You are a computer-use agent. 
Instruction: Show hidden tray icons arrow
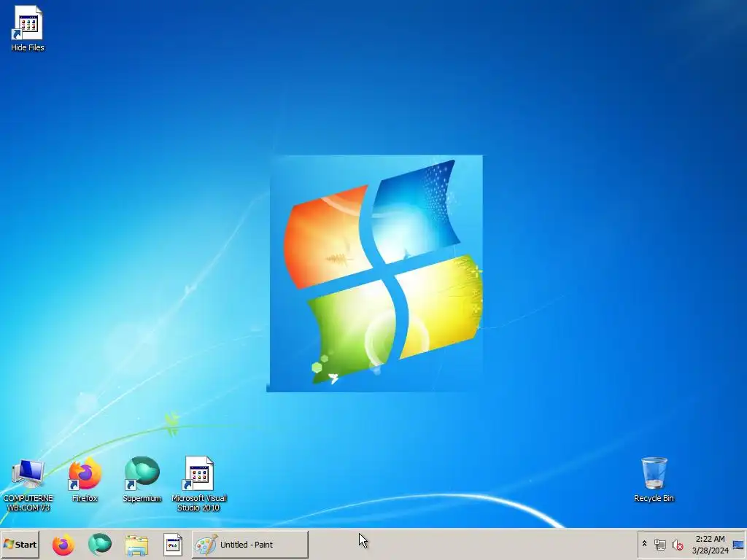(x=645, y=544)
